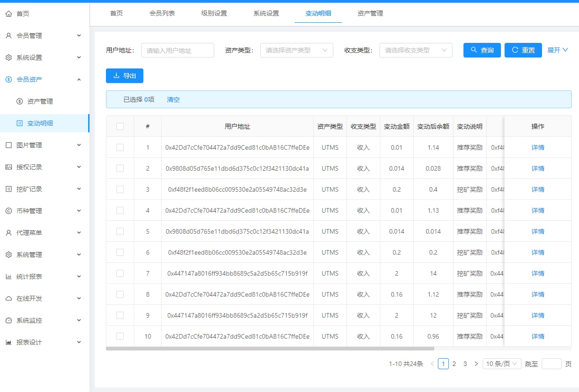Click the 重置 reset button
The image size is (579, 392).
coord(523,50)
